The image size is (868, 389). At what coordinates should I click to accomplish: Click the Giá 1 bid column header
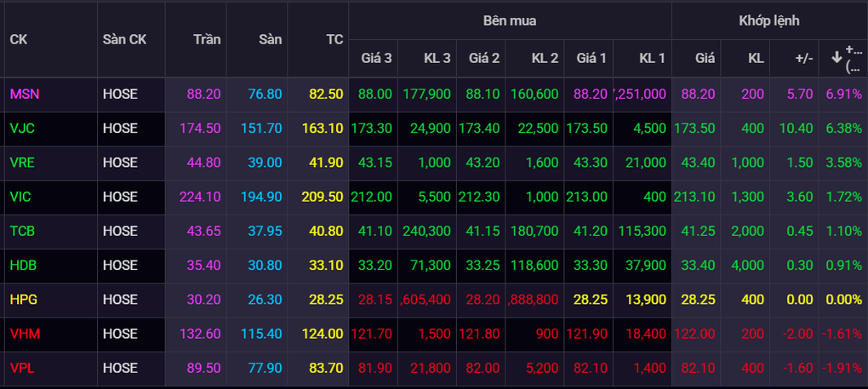click(591, 58)
